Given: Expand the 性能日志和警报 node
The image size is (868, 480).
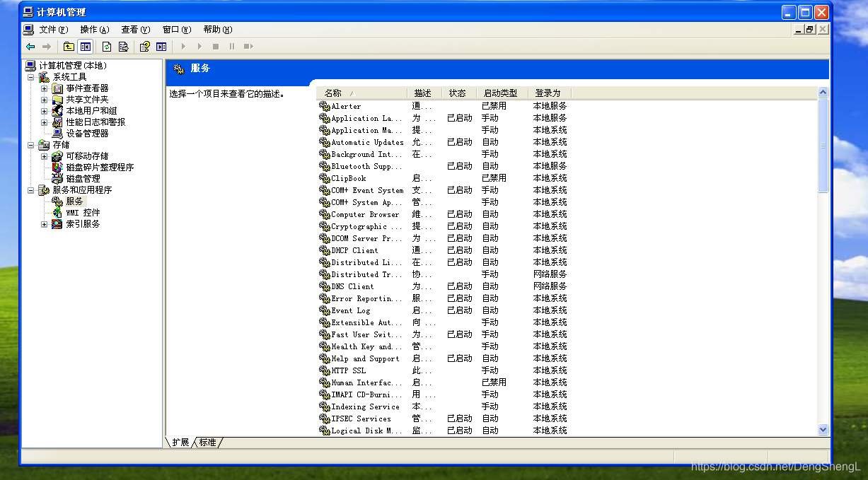Looking at the screenshot, I should 44,122.
